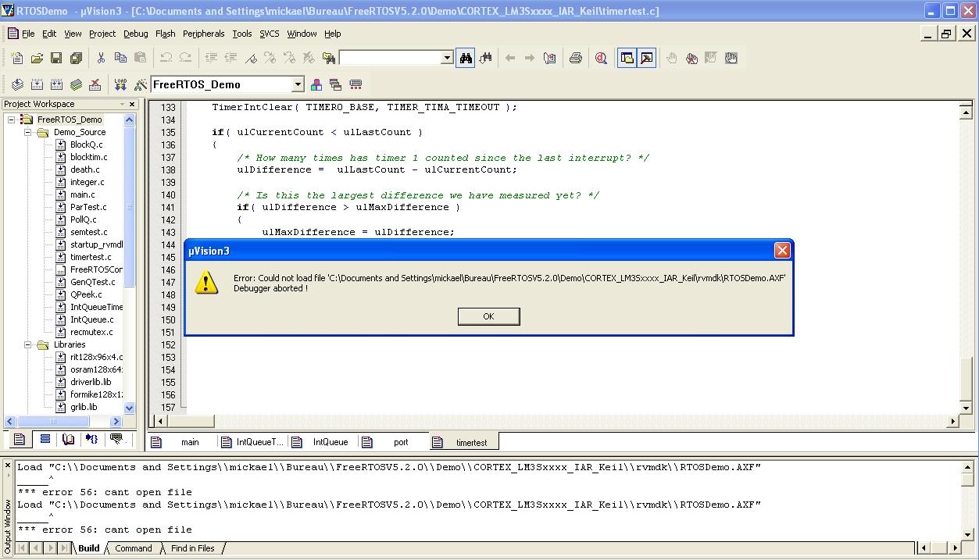Open the Find in Files output tab
The height and width of the screenshot is (560, 979).
[x=193, y=548]
